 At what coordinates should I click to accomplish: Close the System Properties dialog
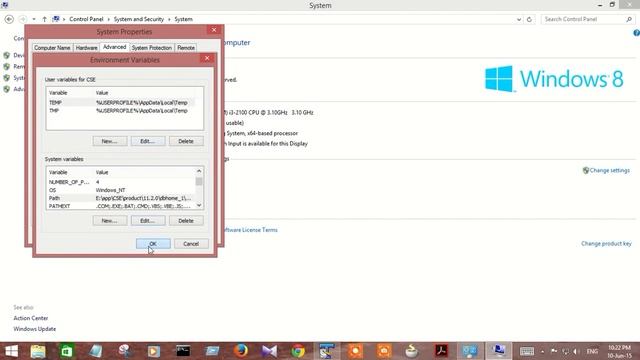[214, 30]
